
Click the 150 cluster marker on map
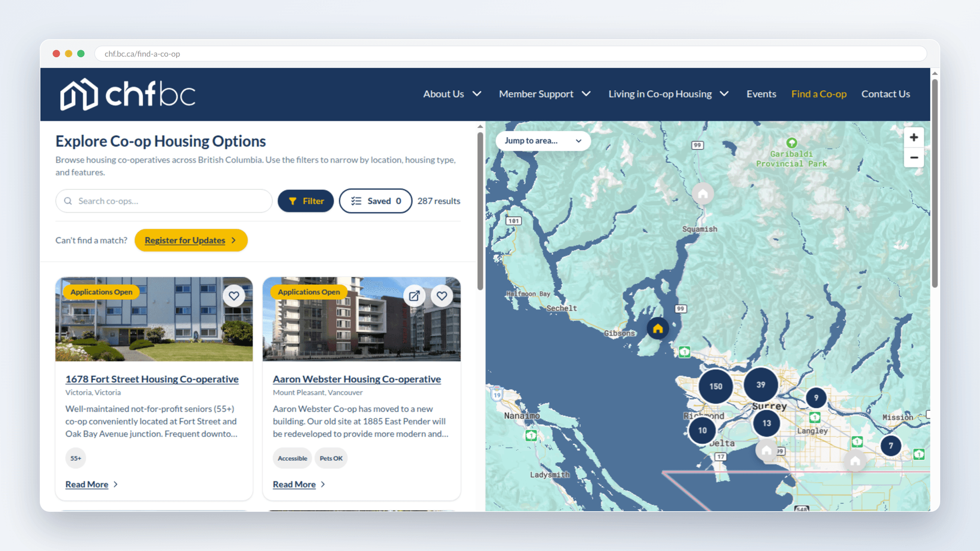coord(716,386)
